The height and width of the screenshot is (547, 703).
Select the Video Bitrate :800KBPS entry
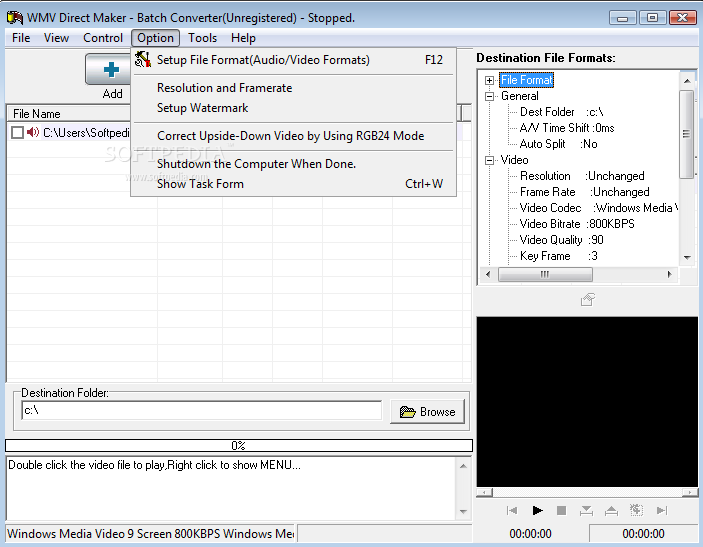[x=577, y=224]
